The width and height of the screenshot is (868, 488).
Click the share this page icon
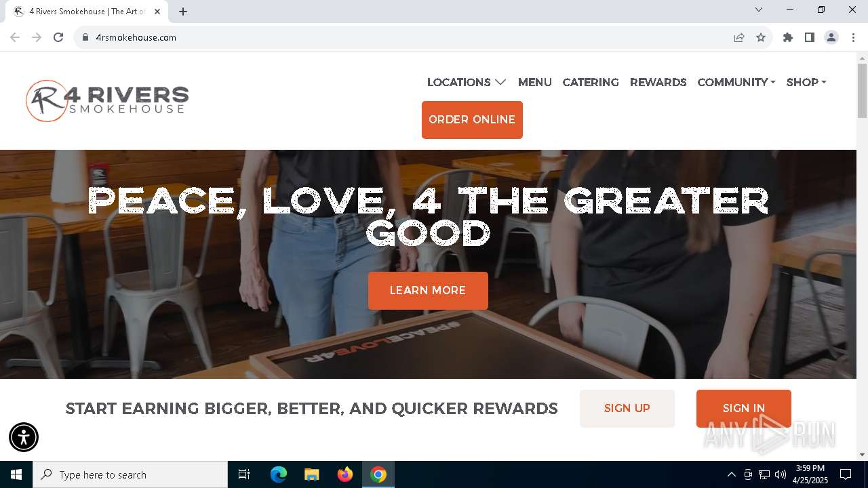739,37
